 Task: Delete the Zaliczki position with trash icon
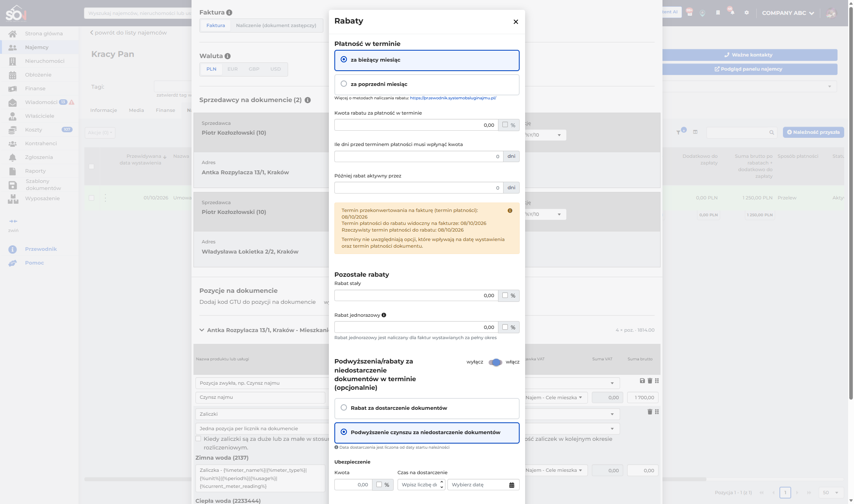click(650, 412)
